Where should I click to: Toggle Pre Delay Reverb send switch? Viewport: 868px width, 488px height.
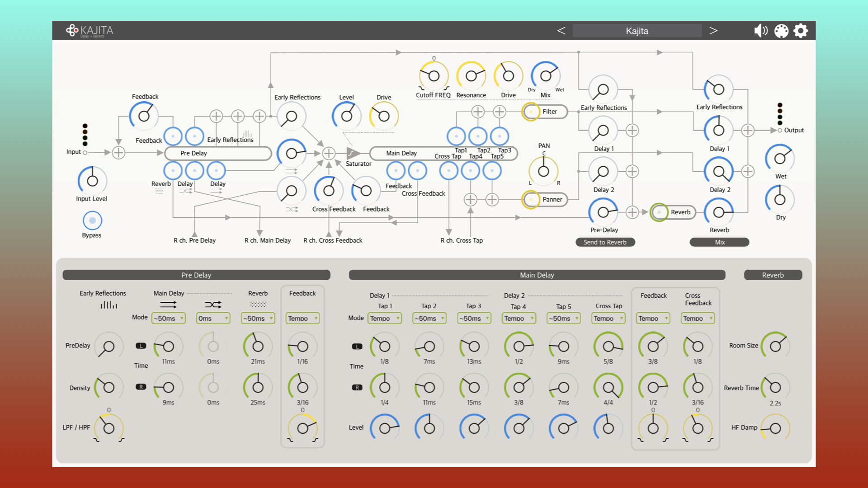coord(173,171)
